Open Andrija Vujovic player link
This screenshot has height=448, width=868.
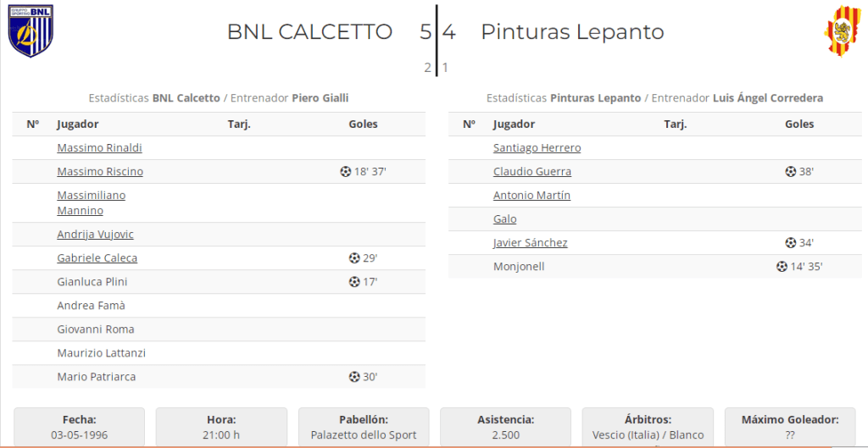[95, 235]
